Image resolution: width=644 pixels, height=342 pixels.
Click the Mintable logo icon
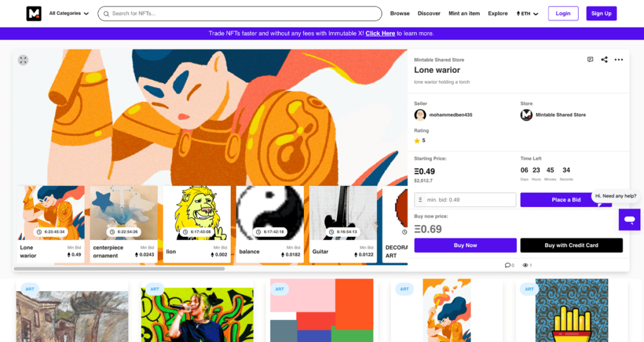(34, 14)
